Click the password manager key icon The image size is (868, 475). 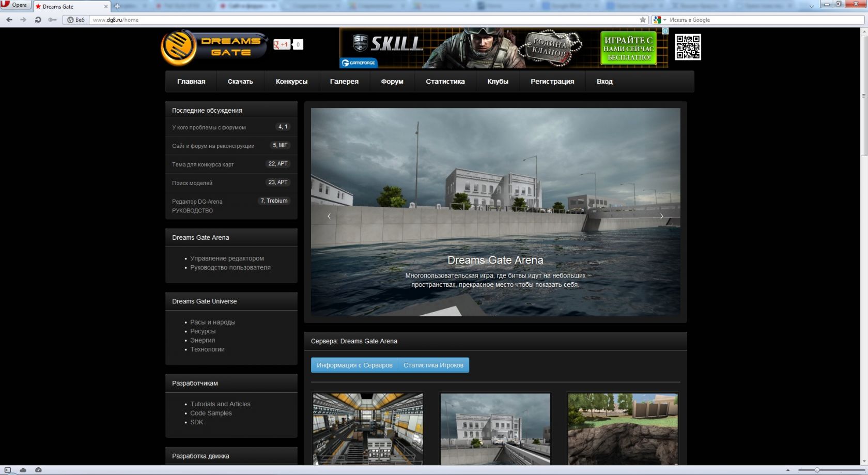52,20
